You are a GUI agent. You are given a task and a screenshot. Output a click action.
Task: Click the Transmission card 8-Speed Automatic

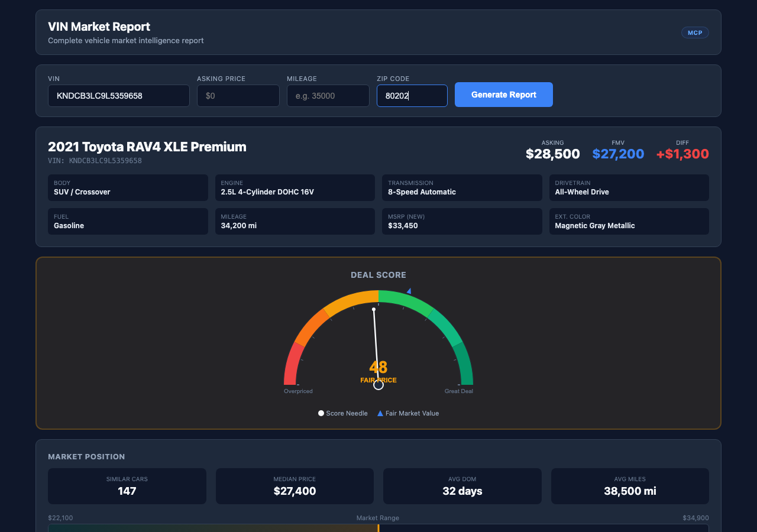tap(462, 187)
